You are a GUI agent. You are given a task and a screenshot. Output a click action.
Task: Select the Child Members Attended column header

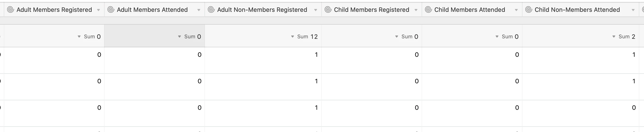click(472, 9)
